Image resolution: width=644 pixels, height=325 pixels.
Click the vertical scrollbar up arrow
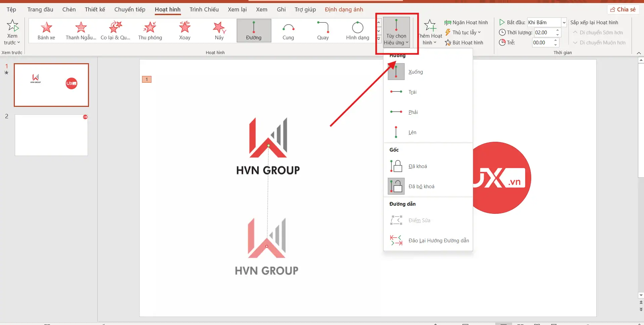pyautogui.click(x=641, y=60)
